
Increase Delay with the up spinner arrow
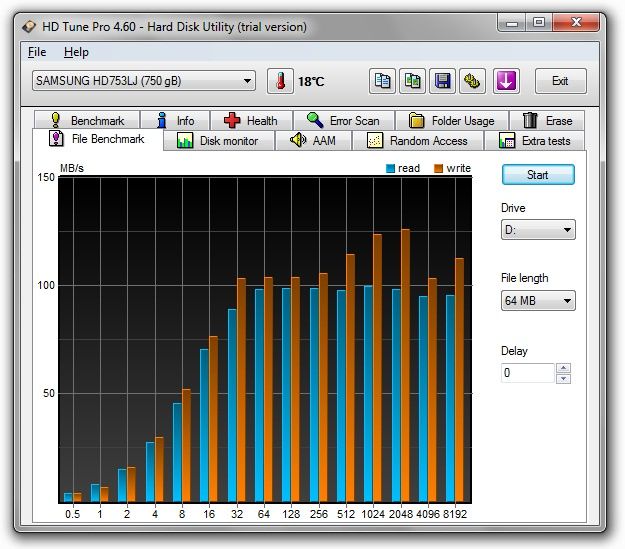tap(563, 368)
